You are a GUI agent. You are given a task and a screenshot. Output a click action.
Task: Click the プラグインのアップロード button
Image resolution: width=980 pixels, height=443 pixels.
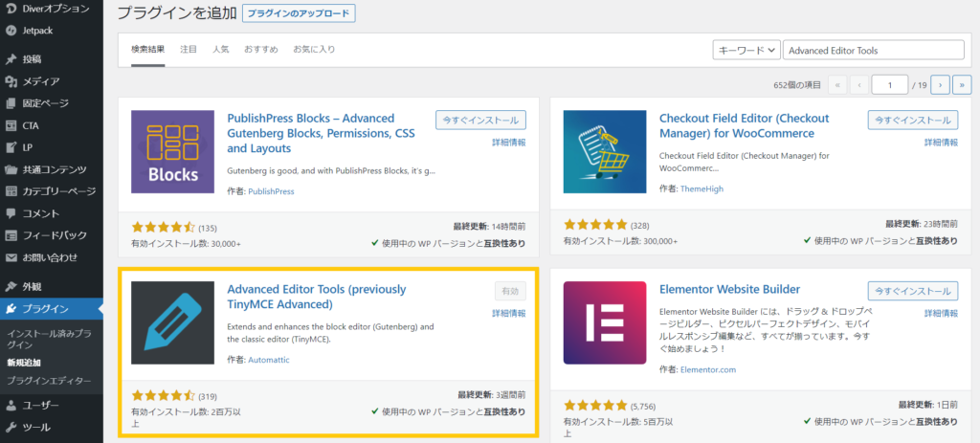pos(299,13)
